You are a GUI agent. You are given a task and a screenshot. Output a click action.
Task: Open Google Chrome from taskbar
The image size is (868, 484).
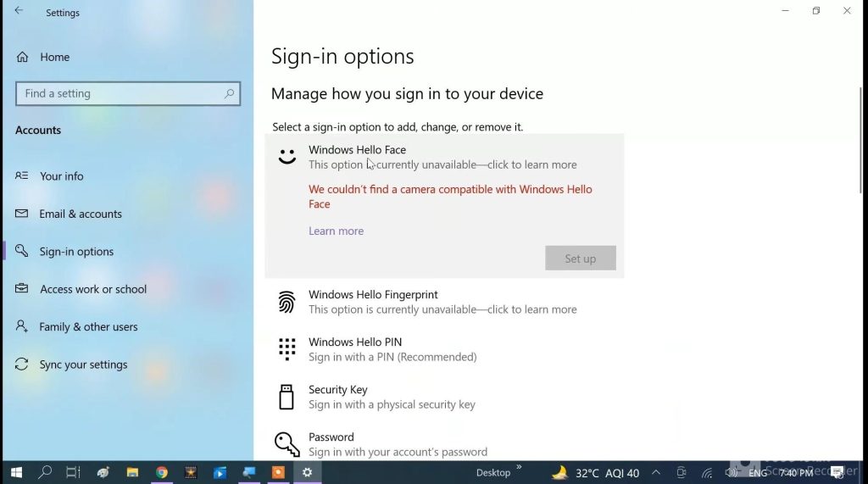coord(162,472)
